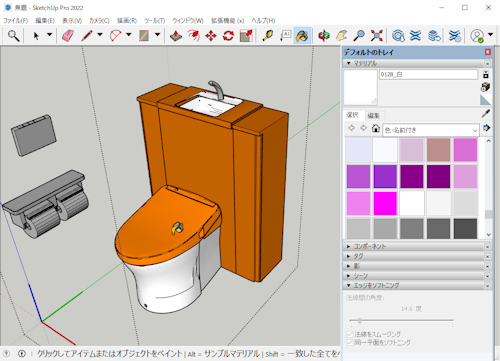Select the Select arrow tool
Image resolution: width=500 pixels, height=361 pixels.
click(x=36, y=36)
